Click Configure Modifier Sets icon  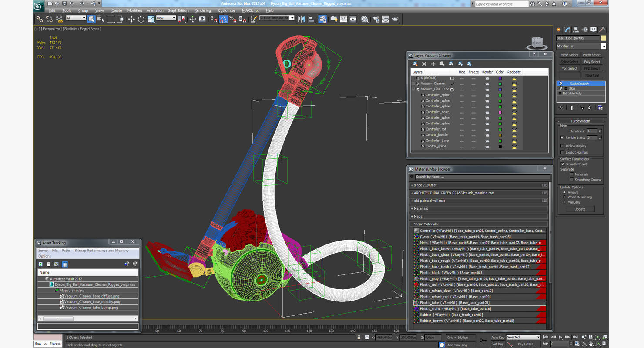point(600,107)
